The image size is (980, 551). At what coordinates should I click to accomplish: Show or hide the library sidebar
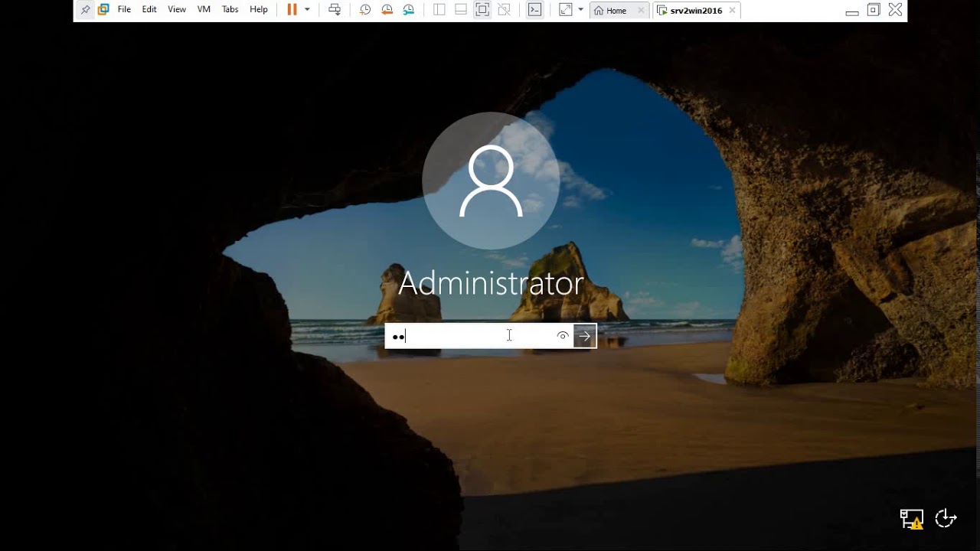click(439, 10)
